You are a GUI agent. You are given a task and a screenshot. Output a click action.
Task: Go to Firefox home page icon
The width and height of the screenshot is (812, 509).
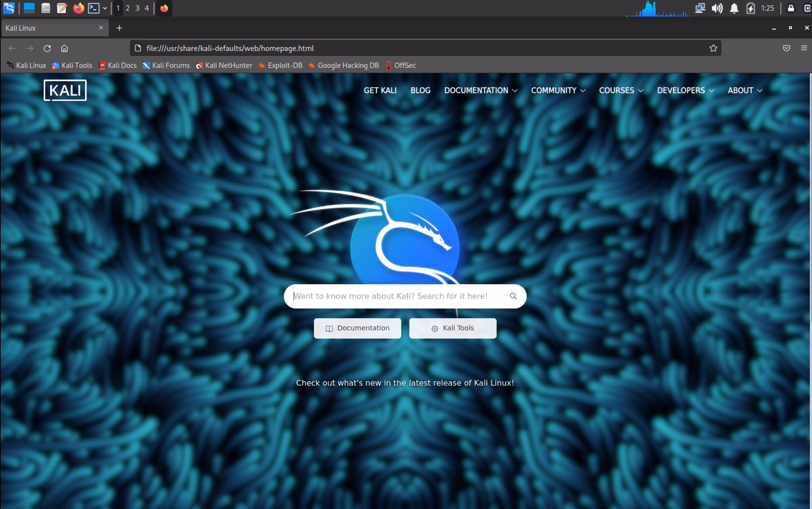click(x=64, y=48)
